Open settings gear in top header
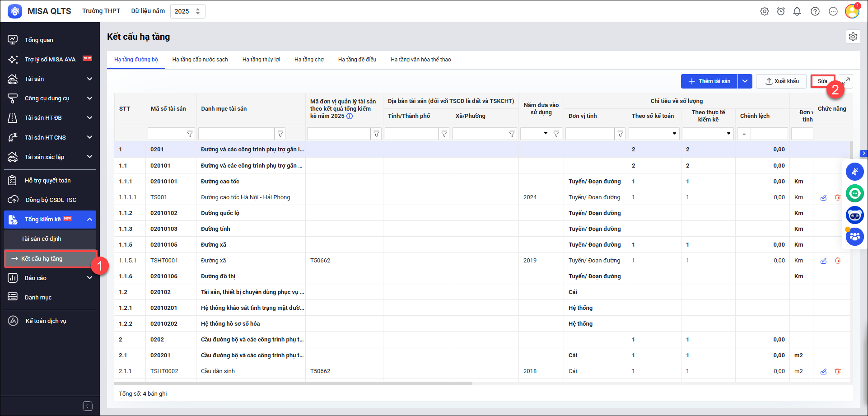Image resolution: width=868 pixels, height=416 pixels. point(764,11)
